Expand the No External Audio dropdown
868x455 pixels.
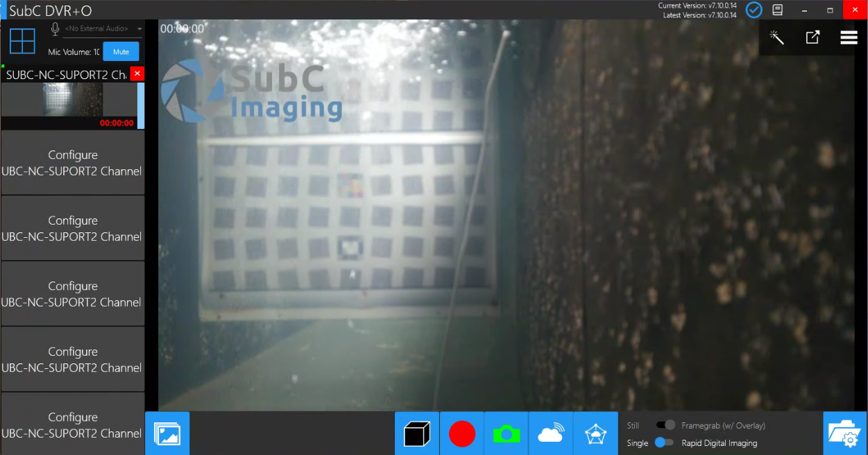tap(139, 28)
